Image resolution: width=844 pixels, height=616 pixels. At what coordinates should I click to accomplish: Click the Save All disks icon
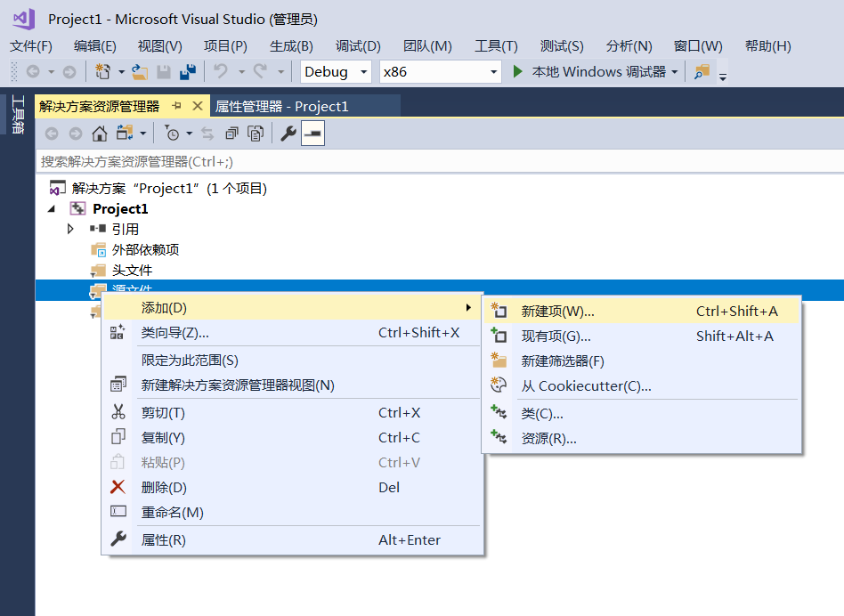tap(188, 71)
